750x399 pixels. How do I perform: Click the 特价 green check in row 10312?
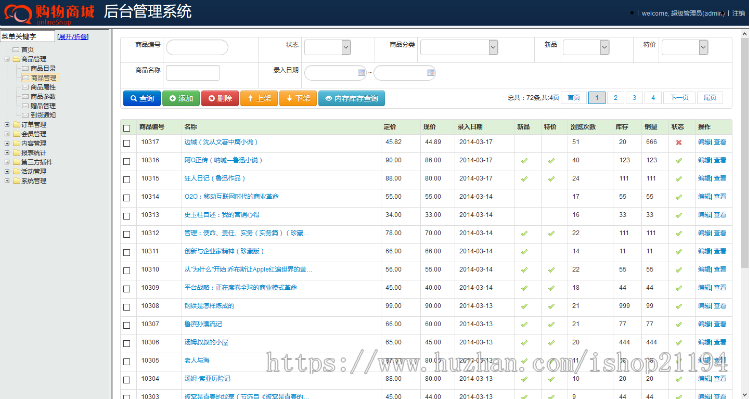pos(551,233)
